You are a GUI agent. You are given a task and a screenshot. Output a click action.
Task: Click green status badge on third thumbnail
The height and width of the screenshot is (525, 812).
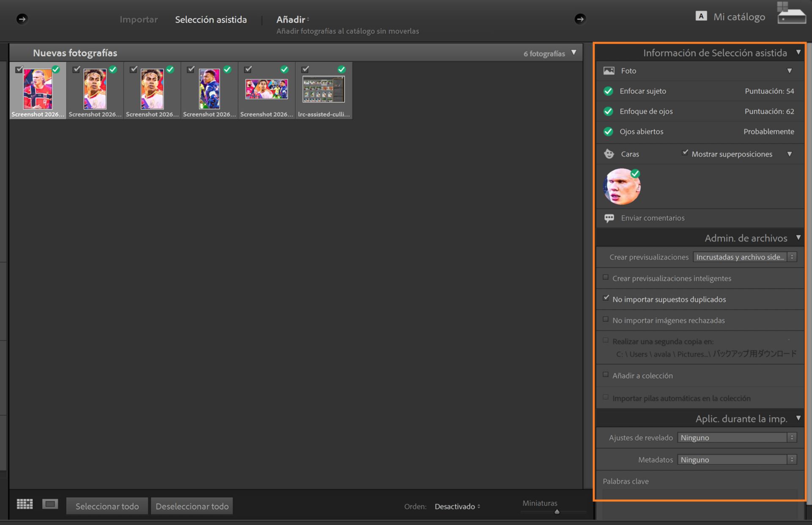pyautogui.click(x=170, y=69)
